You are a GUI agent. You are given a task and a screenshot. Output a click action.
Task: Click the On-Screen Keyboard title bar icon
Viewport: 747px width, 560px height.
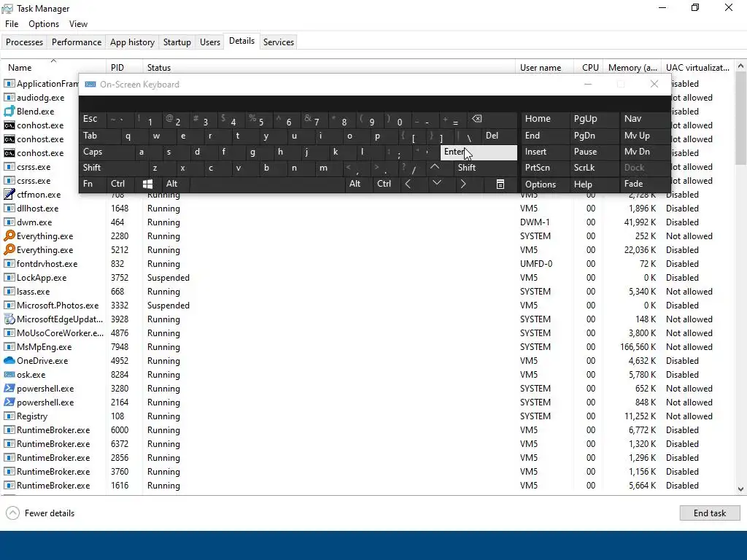click(x=90, y=85)
